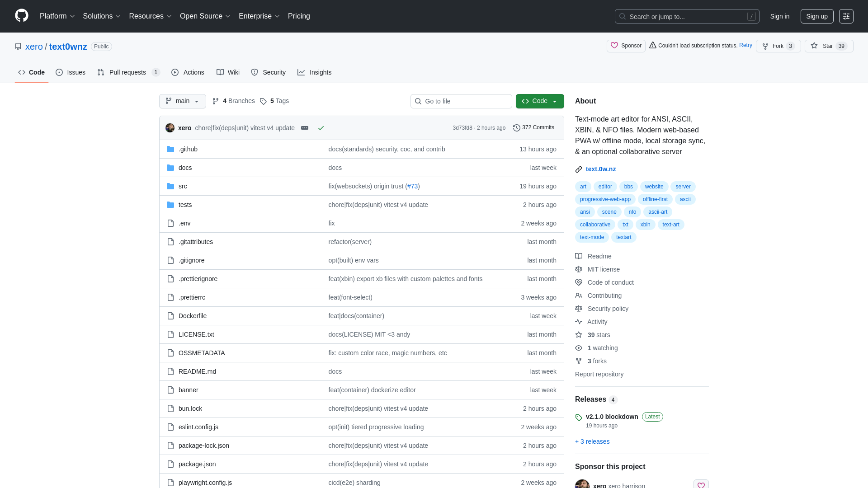Click the GitHub home logo
Image resolution: width=868 pixels, height=488 pixels.
tap(21, 16)
